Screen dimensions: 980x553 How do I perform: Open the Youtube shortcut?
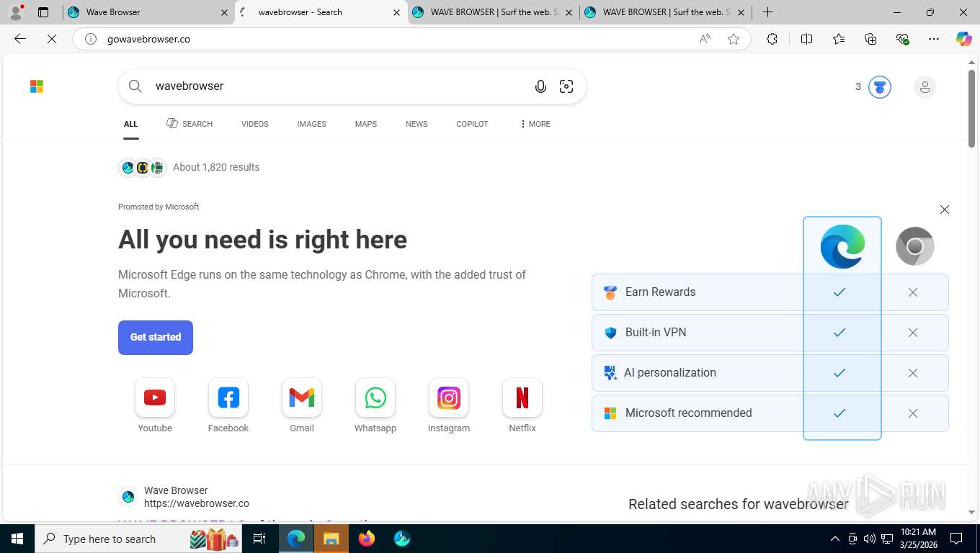(155, 405)
